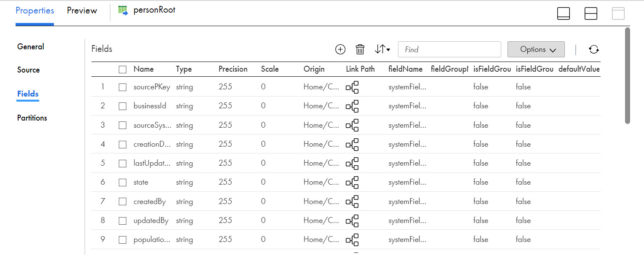644x266 pixels.
Task: Click the createdBy field name
Action: 150,202
